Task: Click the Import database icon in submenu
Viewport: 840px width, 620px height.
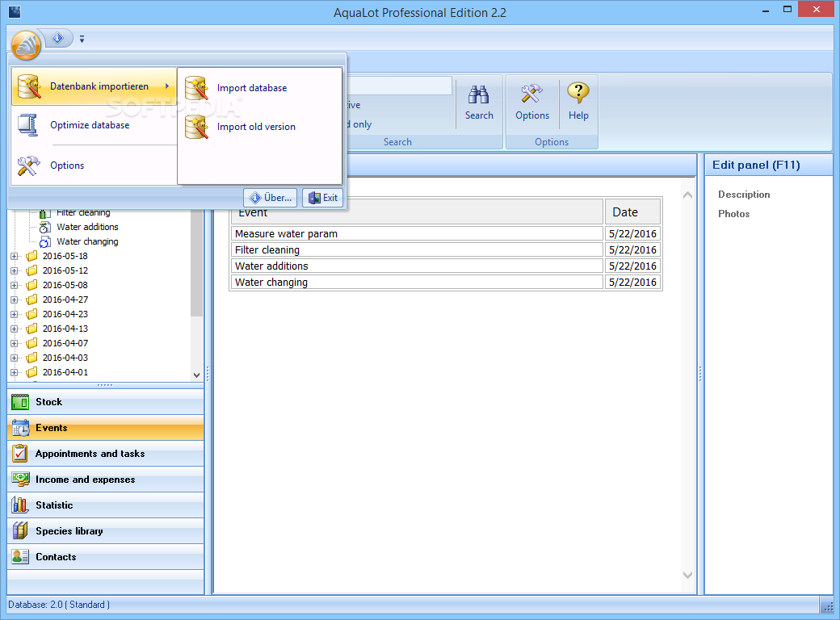Action: click(196, 88)
